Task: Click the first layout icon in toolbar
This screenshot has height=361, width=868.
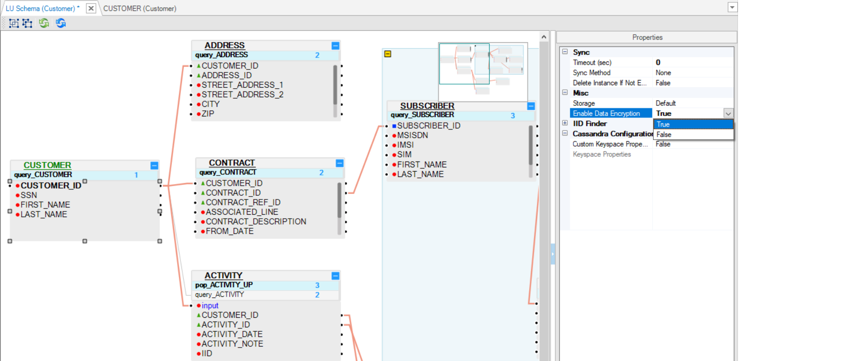Action: coord(14,23)
